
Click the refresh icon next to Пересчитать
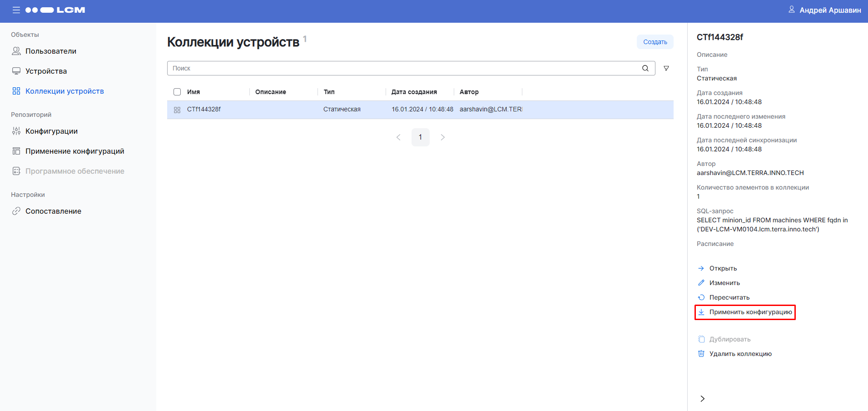pos(702,297)
